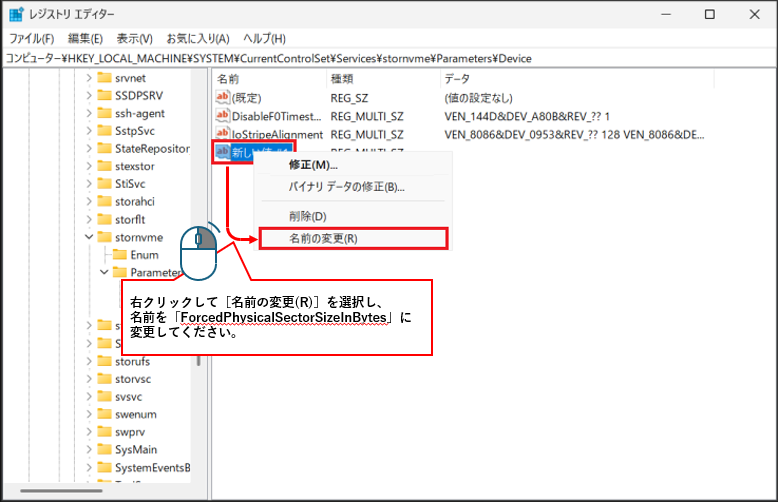The image size is (778, 502).
Task: Select the StateRepository folder icon
Action: click(x=104, y=148)
